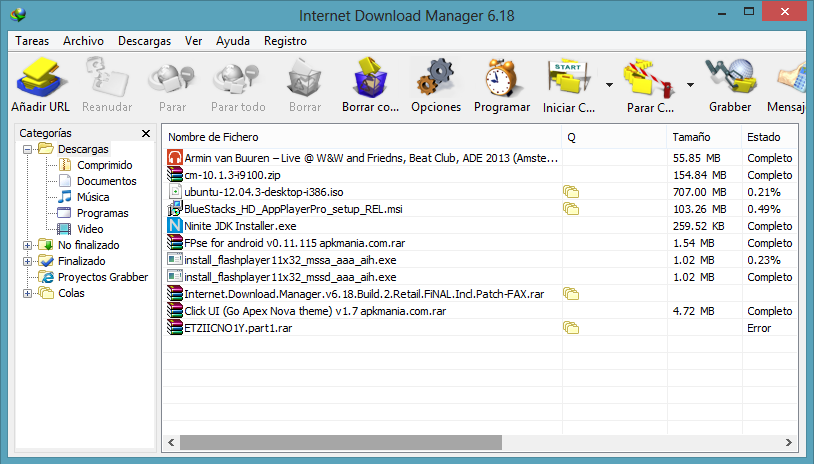This screenshot has width=814, height=464.
Task: Click the Borrar toolbar icon
Action: (x=304, y=78)
